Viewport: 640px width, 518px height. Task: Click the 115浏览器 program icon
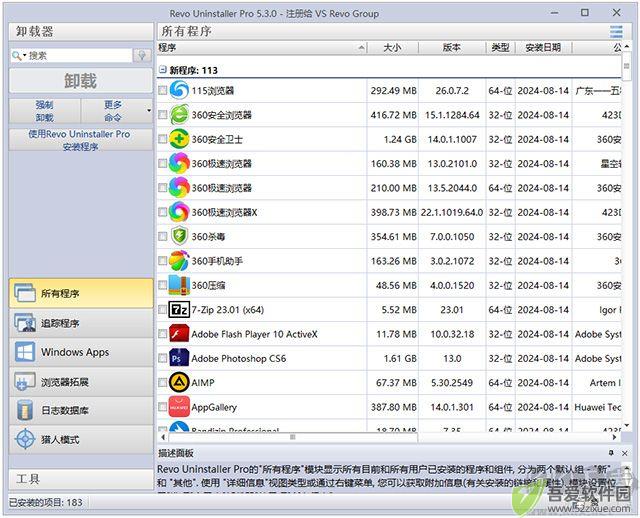pos(179,90)
